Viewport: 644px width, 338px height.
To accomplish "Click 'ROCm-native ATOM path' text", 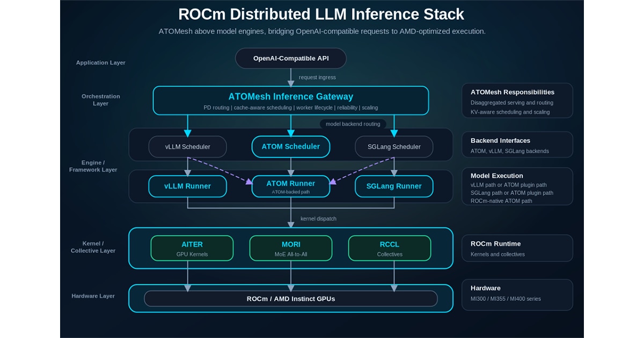I will click(501, 201).
